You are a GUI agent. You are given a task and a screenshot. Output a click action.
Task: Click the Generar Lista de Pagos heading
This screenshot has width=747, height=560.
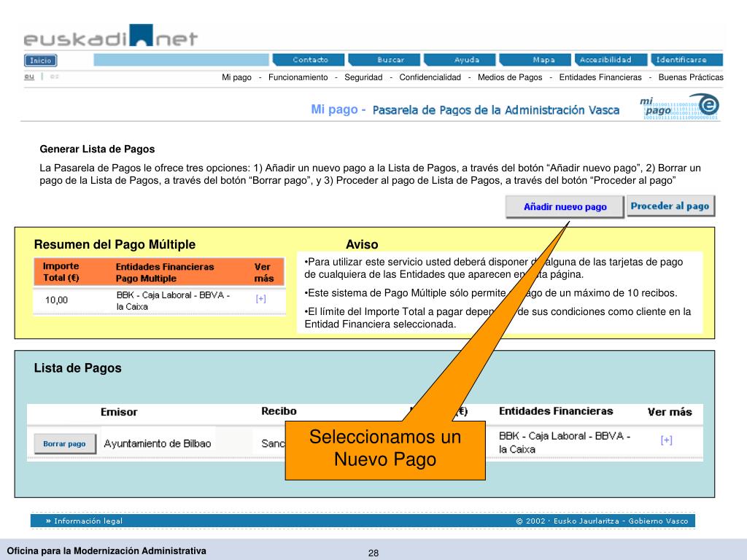coord(97,149)
